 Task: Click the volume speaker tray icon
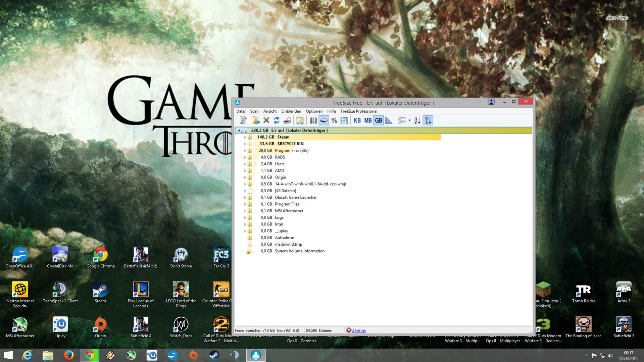tap(611, 356)
